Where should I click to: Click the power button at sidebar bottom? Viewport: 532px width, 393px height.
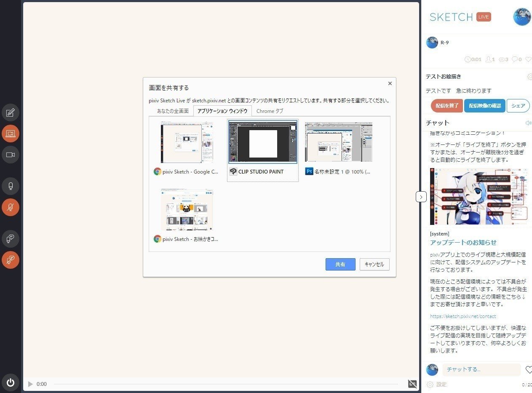click(11, 382)
